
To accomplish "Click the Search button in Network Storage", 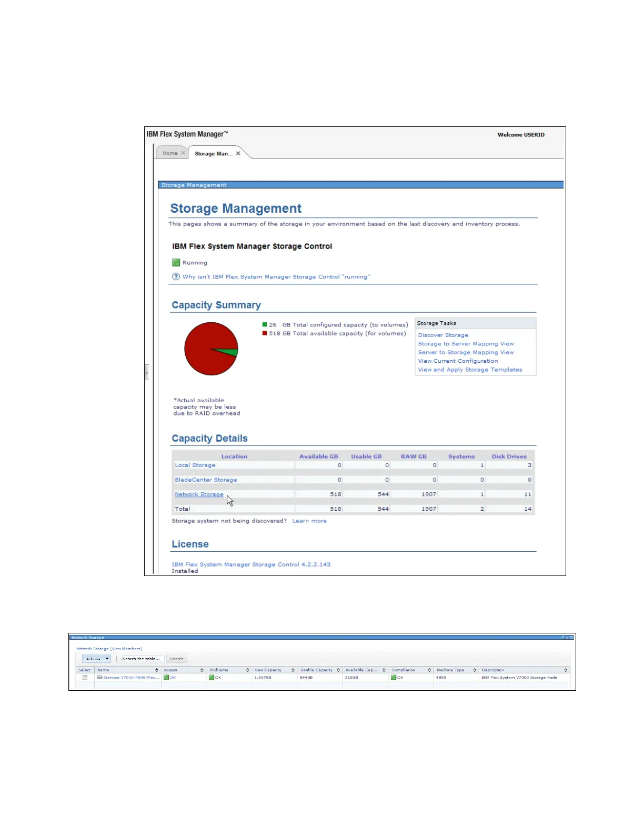I will tap(177, 659).
